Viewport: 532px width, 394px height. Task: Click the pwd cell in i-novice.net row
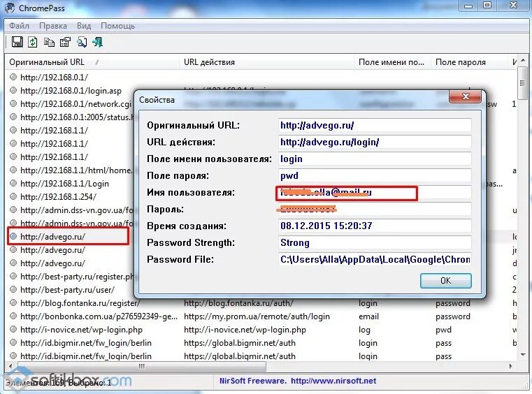coord(443,330)
